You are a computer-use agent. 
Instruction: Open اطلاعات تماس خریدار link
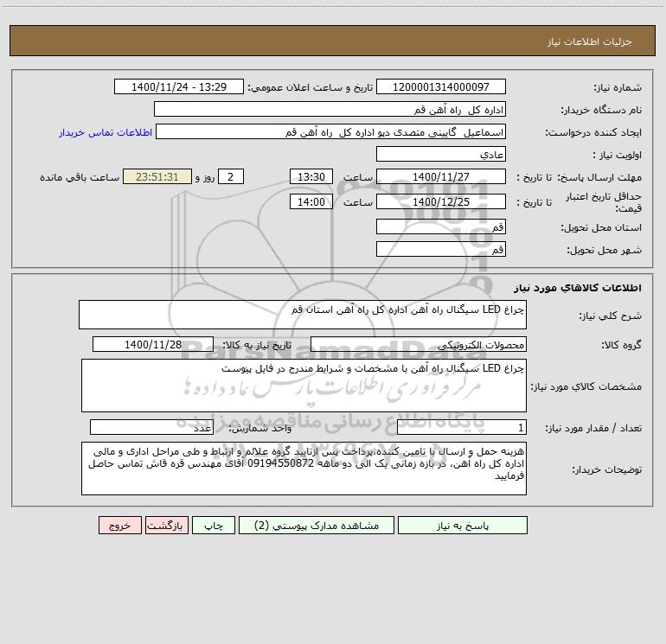pyautogui.click(x=106, y=132)
